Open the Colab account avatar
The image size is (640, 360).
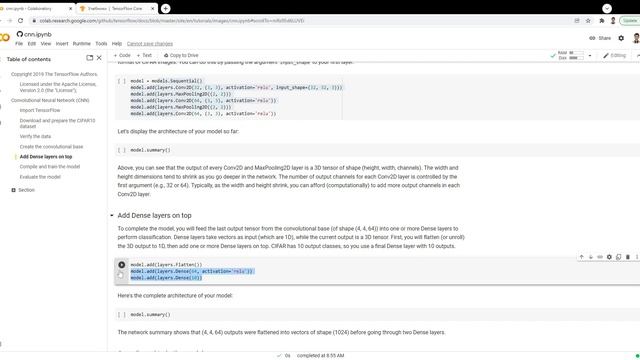point(636,38)
